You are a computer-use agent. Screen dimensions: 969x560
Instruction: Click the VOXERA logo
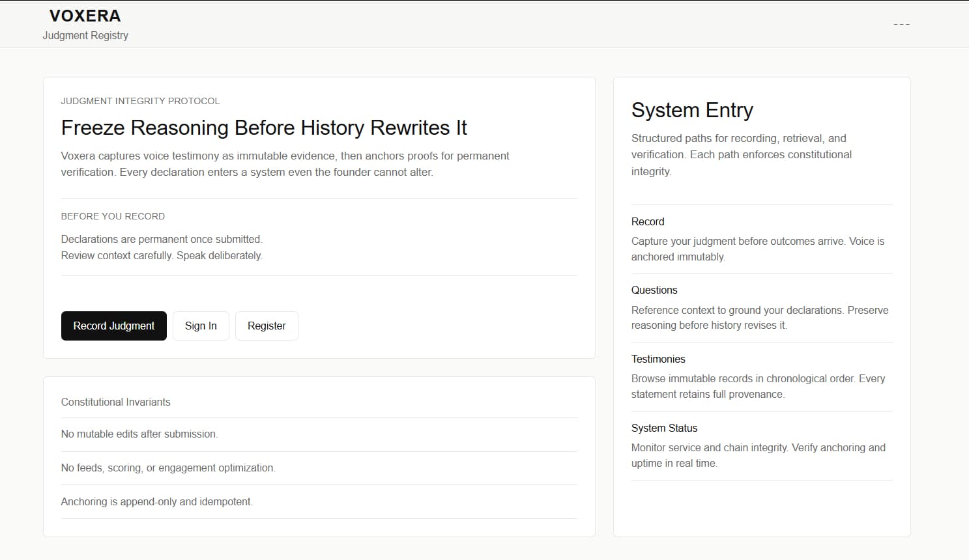pyautogui.click(x=85, y=16)
